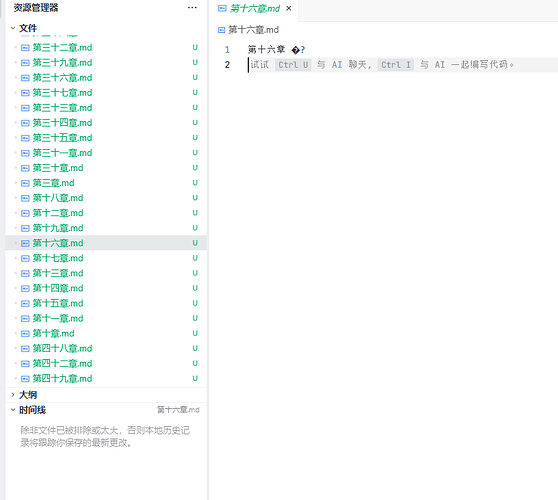Close the 第十六章.md editor tab
Screen dimensions: 558x500
click(289, 8)
